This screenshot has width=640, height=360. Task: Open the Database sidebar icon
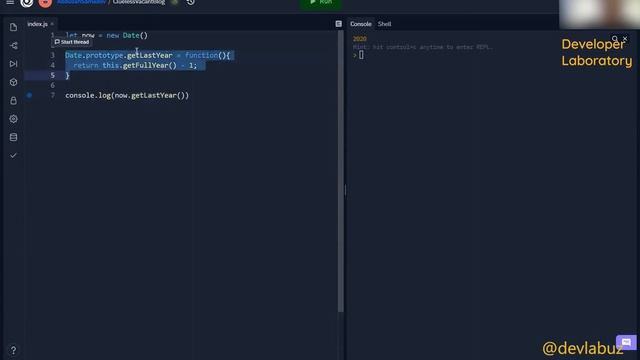pyautogui.click(x=13, y=137)
